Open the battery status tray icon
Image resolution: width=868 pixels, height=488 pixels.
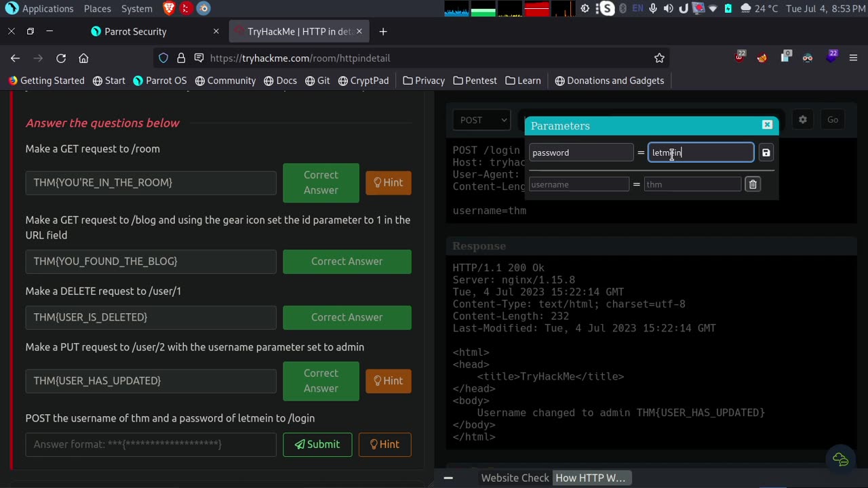(x=728, y=9)
